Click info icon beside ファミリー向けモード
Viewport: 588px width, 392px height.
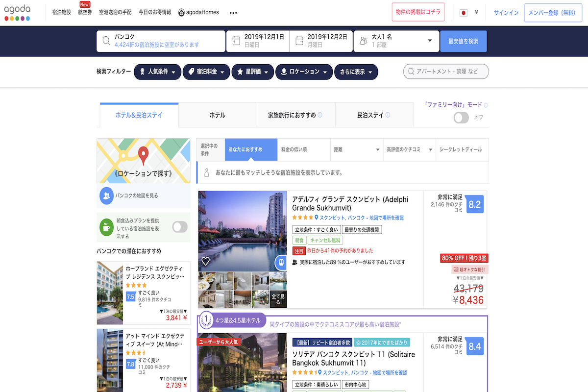pyautogui.click(x=486, y=105)
